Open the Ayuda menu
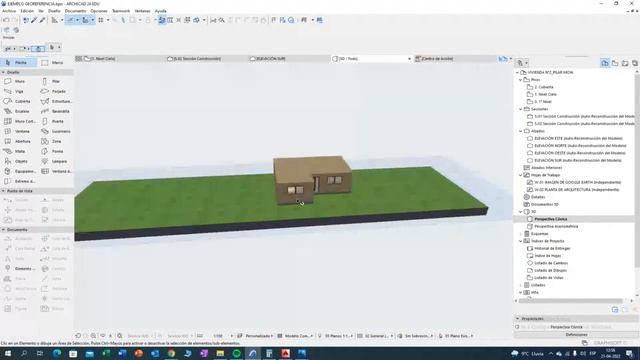The height and width of the screenshot is (360, 640). [x=160, y=11]
